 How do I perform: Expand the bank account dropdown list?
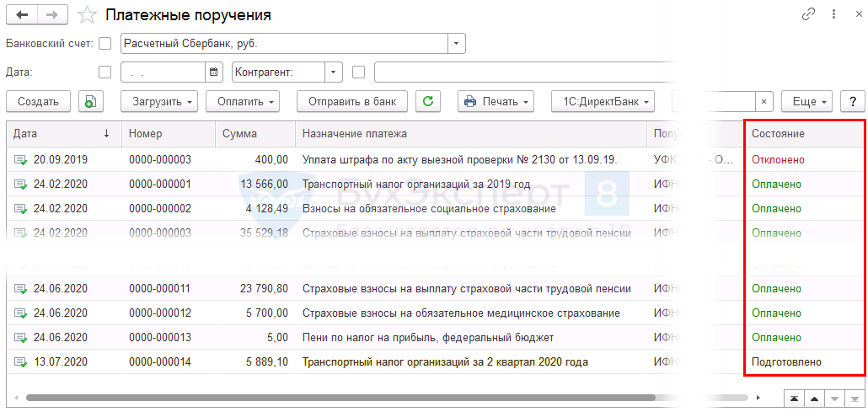456,44
